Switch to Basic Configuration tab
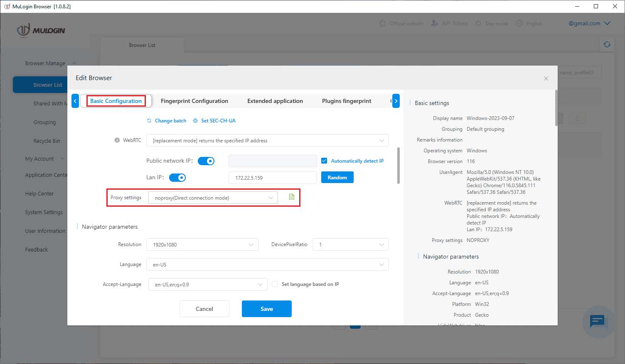This screenshot has width=625, height=364. pos(116,101)
